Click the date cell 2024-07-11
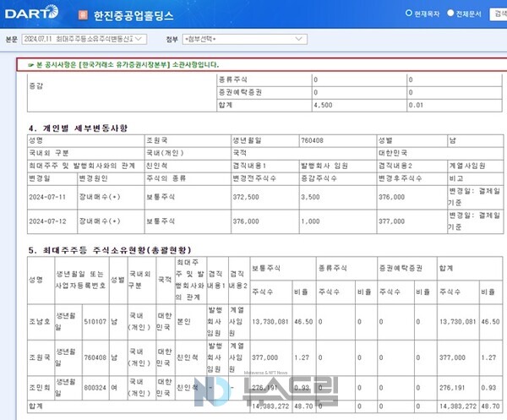The image size is (507, 420). coord(47,197)
